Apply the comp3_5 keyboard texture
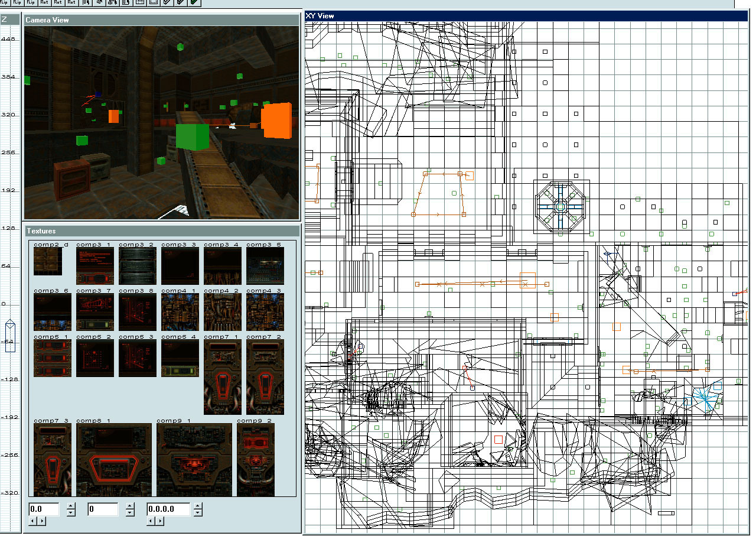756x536 pixels. coord(265,266)
